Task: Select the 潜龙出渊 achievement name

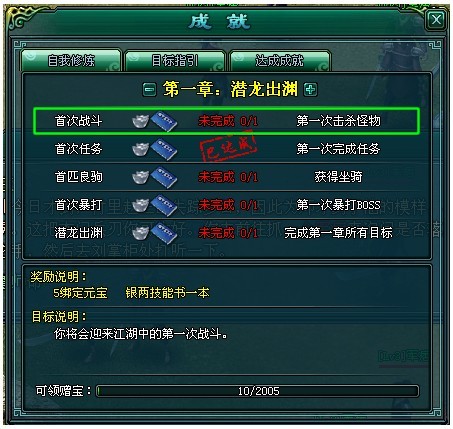Action: pos(78,233)
